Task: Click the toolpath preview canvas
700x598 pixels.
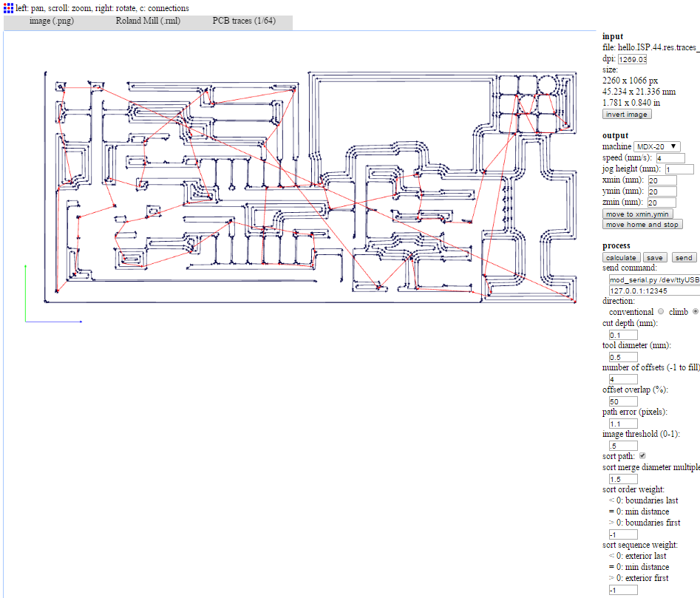Action: click(299, 313)
